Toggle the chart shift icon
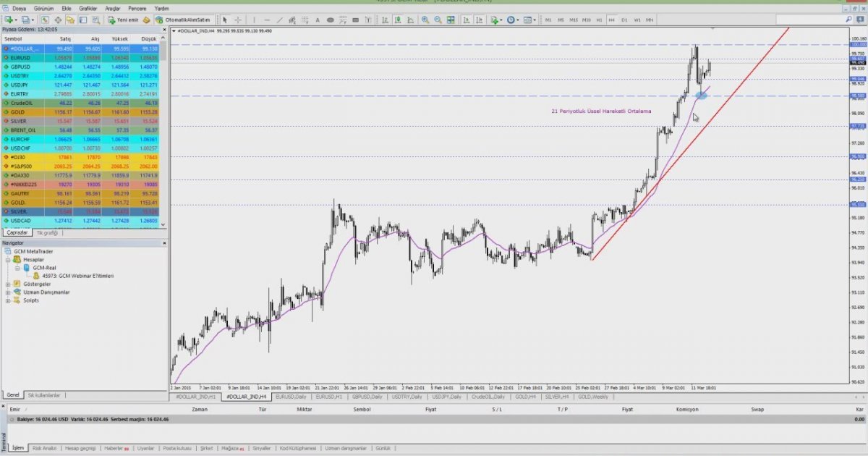 480,20
